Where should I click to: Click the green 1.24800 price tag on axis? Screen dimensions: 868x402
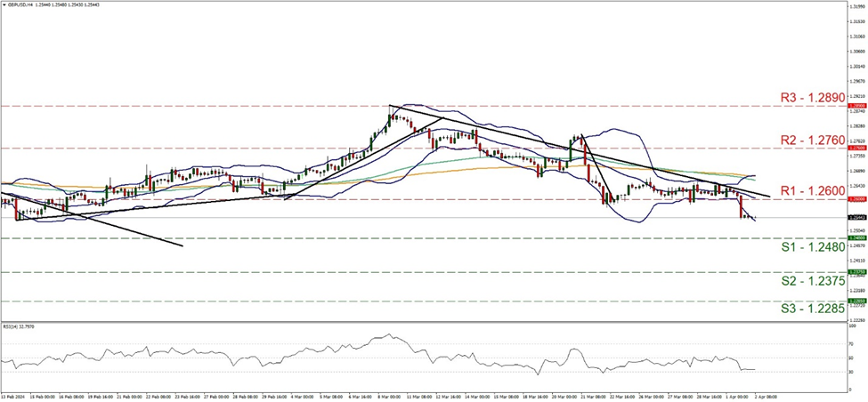[x=856, y=238]
